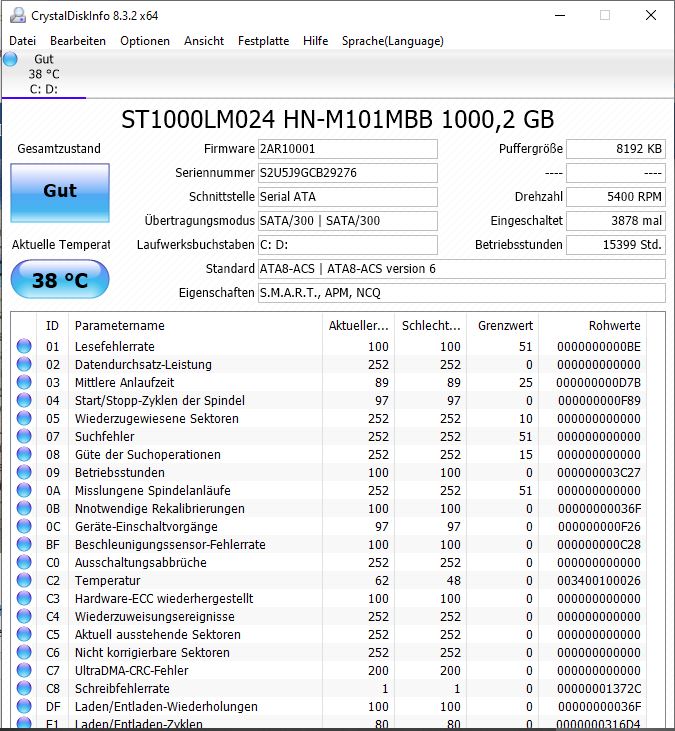Open the Datei menu
Image resolution: width=675 pixels, height=731 pixels.
tap(22, 41)
